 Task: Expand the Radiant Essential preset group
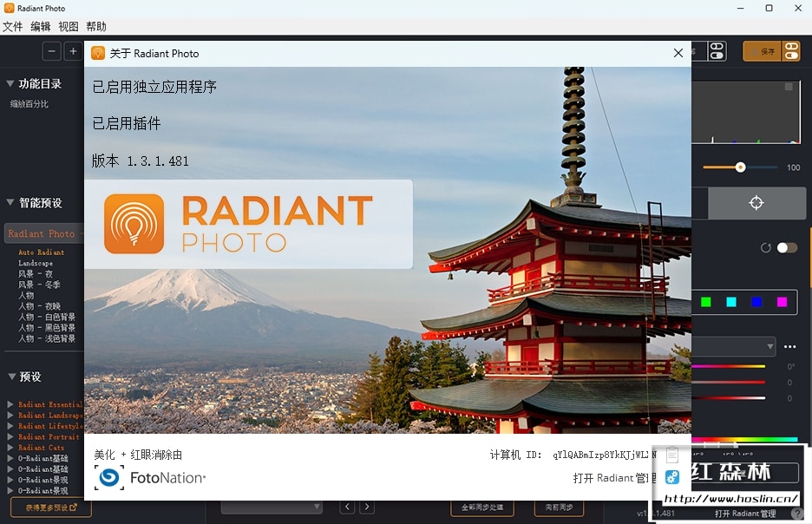[10, 404]
